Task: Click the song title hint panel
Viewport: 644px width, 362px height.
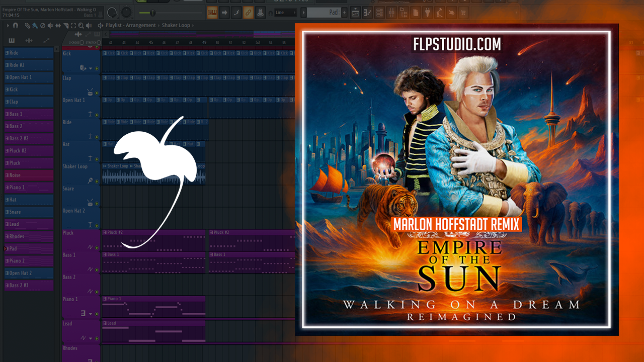Action: (x=52, y=12)
